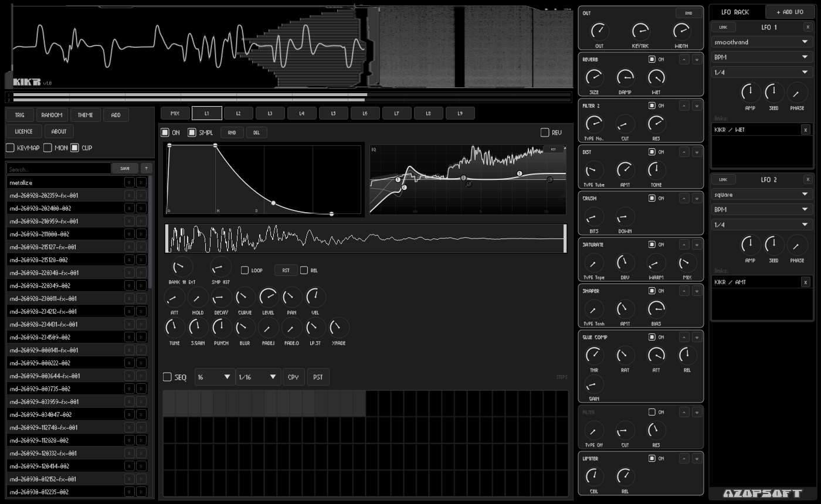Move Shaper effect up in chain
Viewport: 821px width, 504px height.
pyautogui.click(x=684, y=291)
